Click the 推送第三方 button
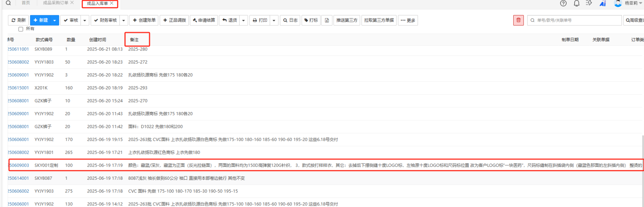Viewport: 644px width, 207px height. pyautogui.click(x=346, y=20)
